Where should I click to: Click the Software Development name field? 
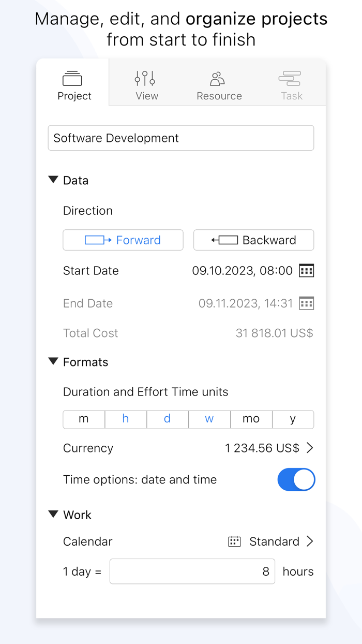[180, 138]
